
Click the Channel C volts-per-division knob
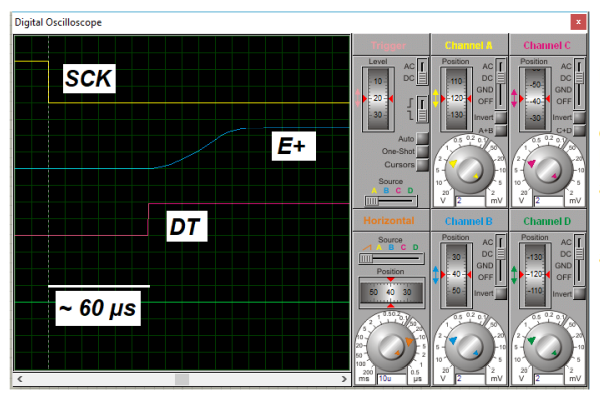tap(548, 170)
